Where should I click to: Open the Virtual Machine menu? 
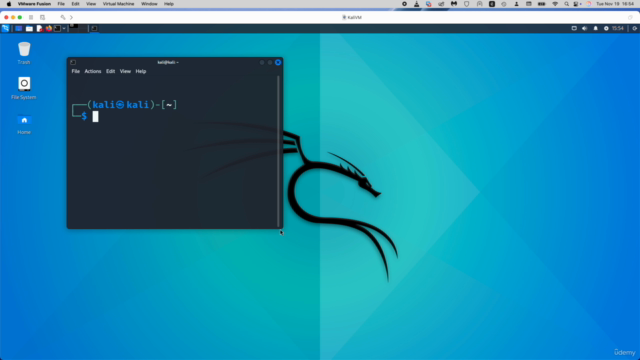[x=118, y=4]
